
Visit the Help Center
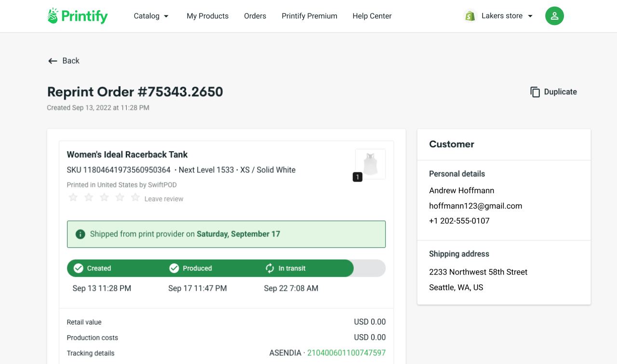(372, 16)
